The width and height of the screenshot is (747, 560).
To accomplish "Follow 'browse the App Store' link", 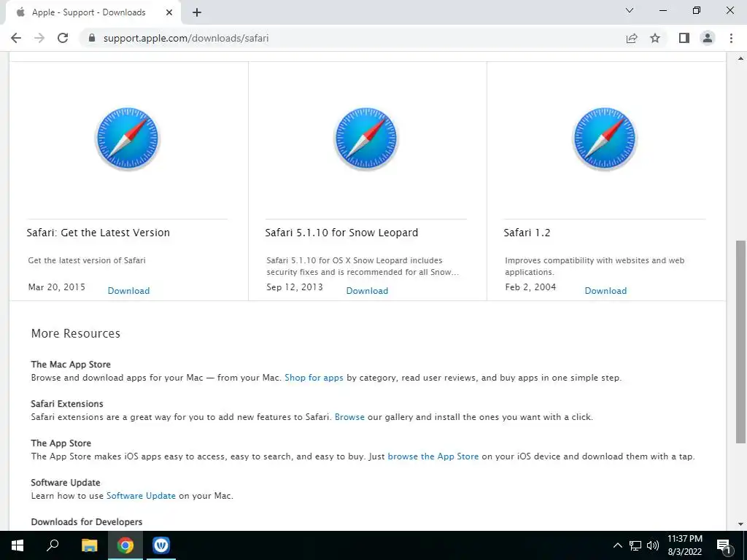I will click(x=433, y=456).
